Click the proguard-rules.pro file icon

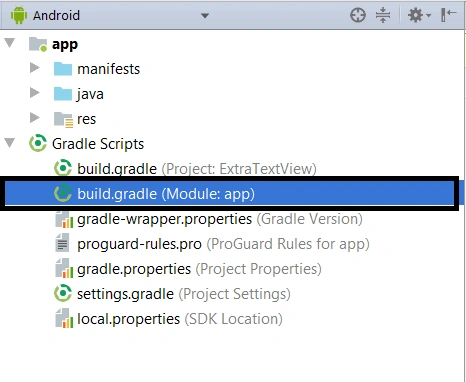[62, 243]
